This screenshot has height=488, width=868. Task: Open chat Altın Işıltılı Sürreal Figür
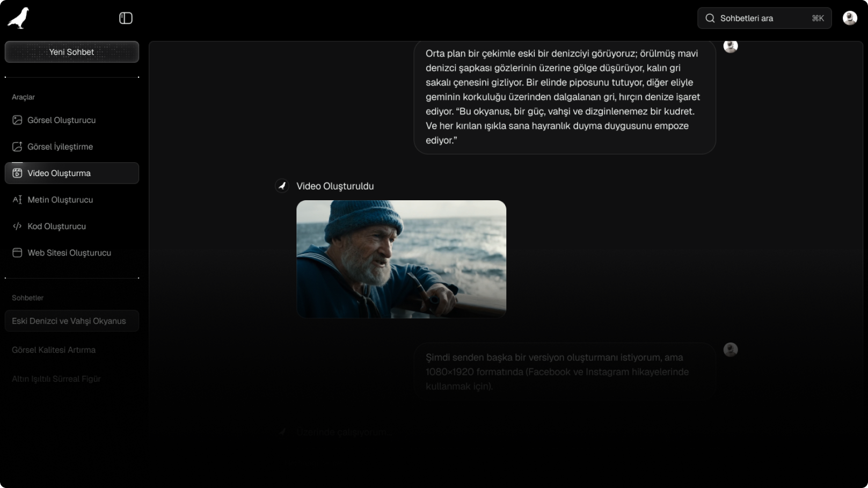coord(72,379)
